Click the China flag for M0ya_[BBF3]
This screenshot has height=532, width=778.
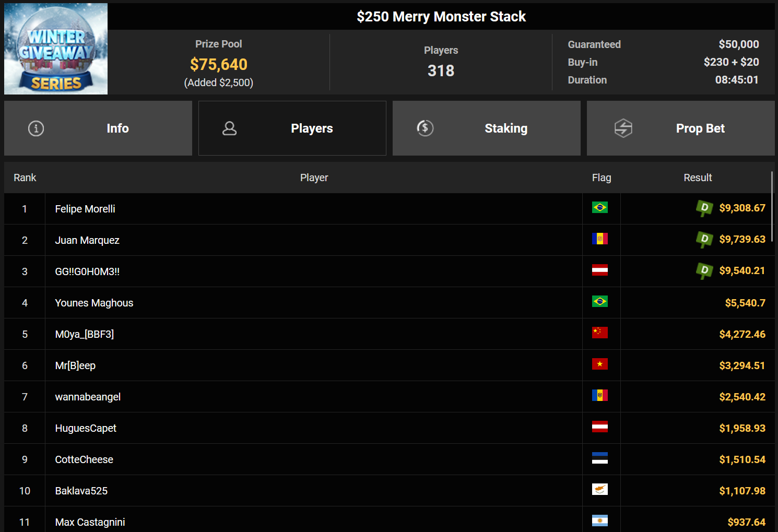click(600, 333)
